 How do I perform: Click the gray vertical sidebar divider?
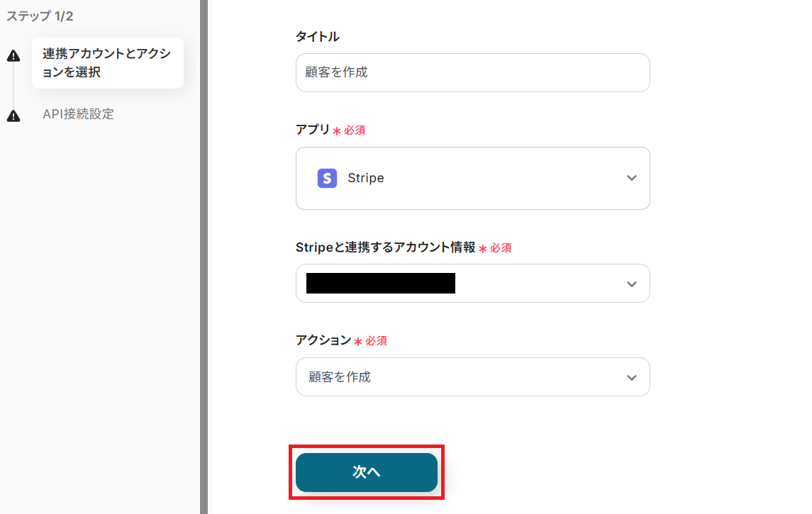click(x=204, y=257)
